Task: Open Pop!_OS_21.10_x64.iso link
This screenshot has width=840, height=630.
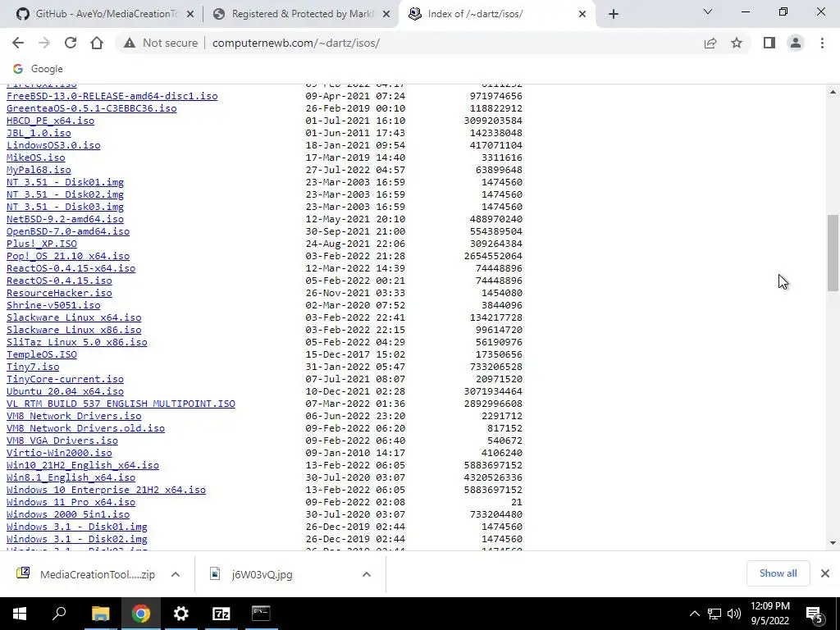Action: click(68, 256)
